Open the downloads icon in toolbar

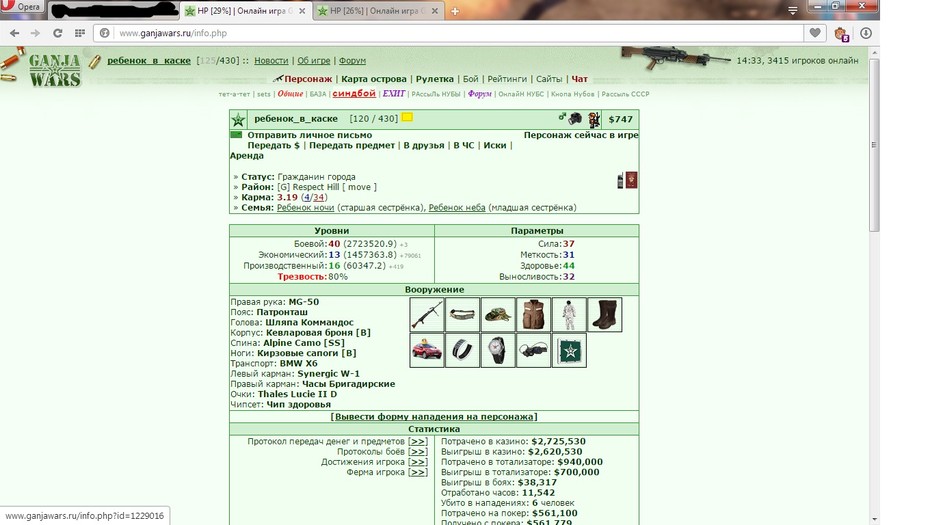pos(866,33)
